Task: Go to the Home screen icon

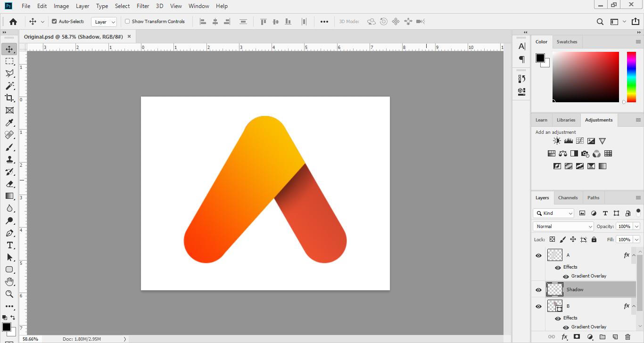Action: (13, 22)
